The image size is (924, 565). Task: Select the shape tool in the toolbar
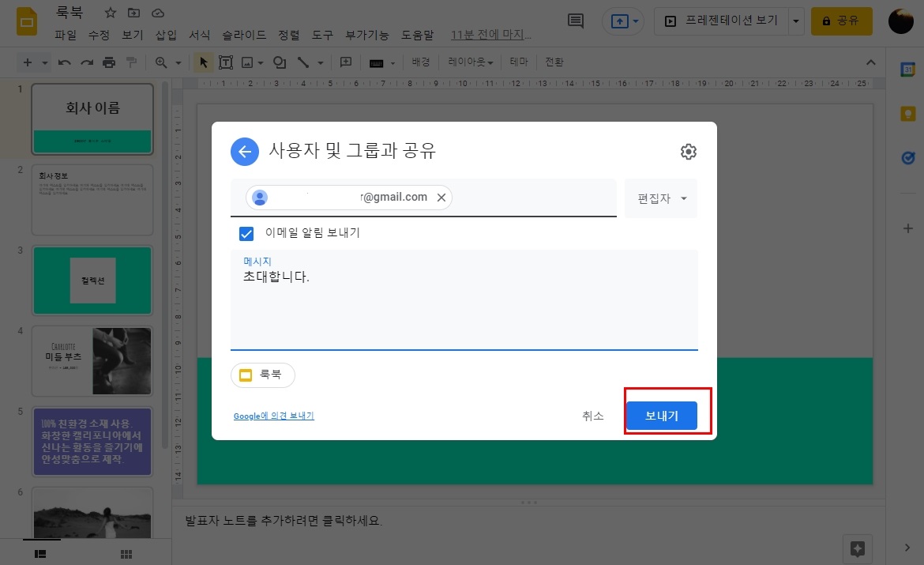[279, 62]
